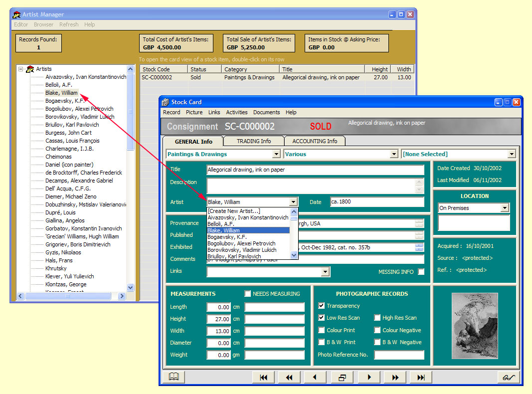Skip backward with double-left arrow button
This screenshot has height=394, width=532.
click(x=289, y=378)
